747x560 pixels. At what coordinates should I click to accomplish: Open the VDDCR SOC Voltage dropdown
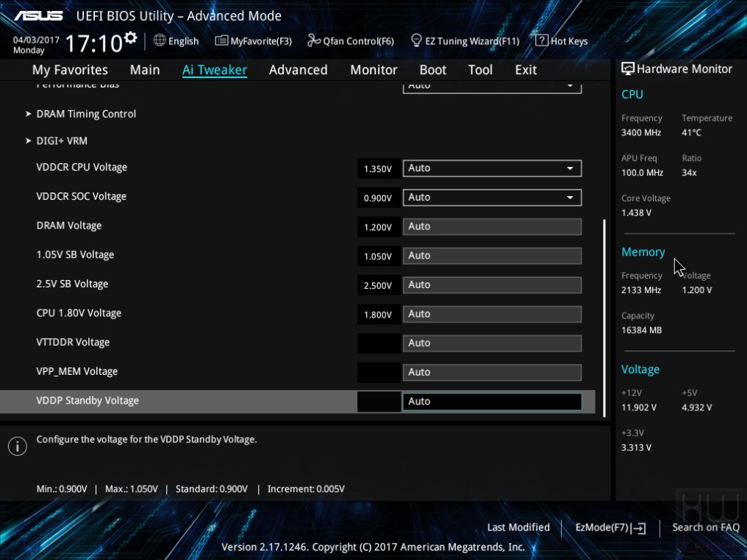pos(492,197)
